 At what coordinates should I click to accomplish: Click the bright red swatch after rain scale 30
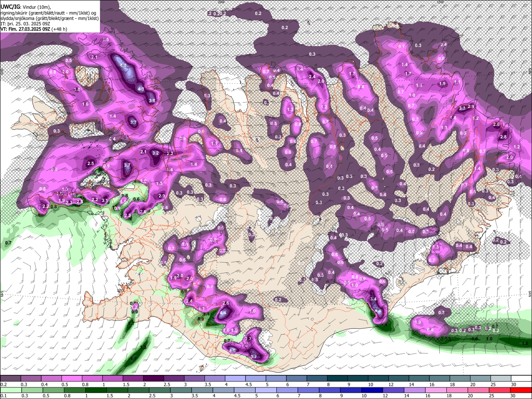pos(521,390)
